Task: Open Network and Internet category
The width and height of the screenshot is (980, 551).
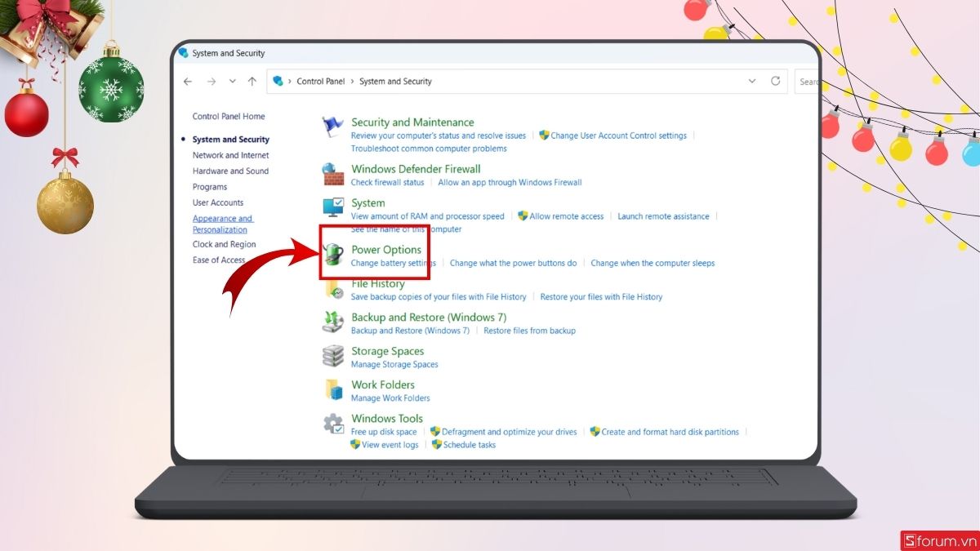Action: pos(230,155)
